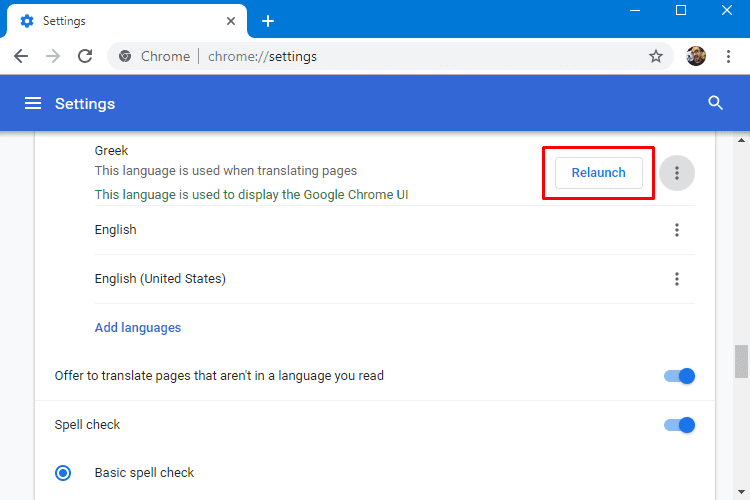Bookmark this page with the star icon
Image resolution: width=750 pixels, height=500 pixels.
[x=656, y=56]
